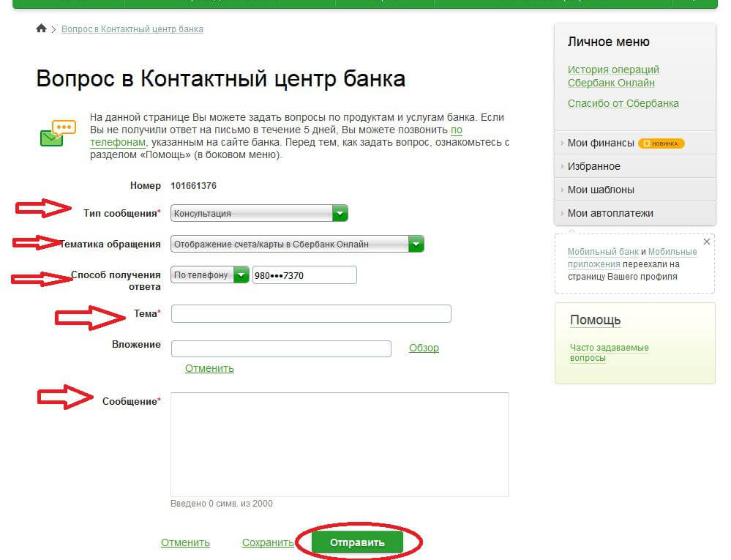The image size is (731, 560).
Task: Open the Мобильный банк link
Action: pos(603,252)
